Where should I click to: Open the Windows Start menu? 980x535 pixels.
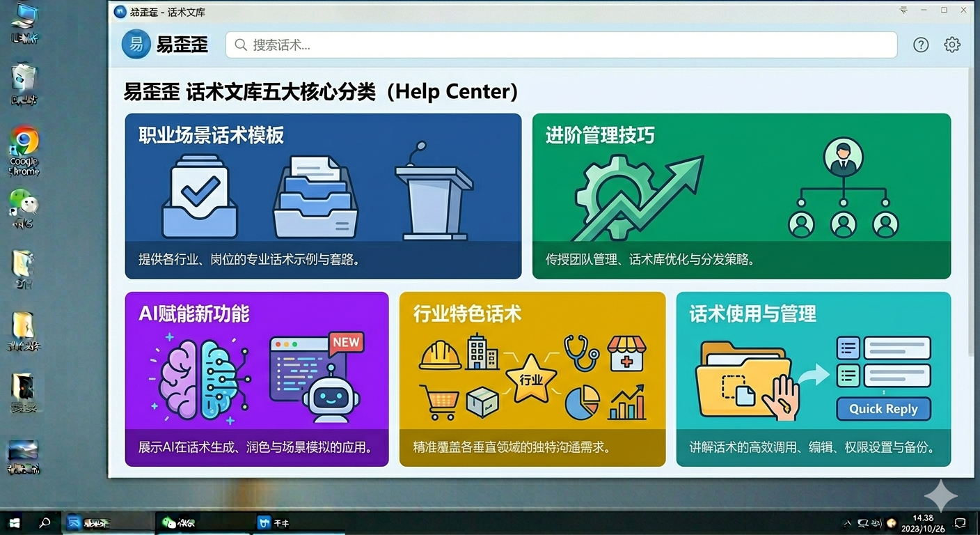14,522
